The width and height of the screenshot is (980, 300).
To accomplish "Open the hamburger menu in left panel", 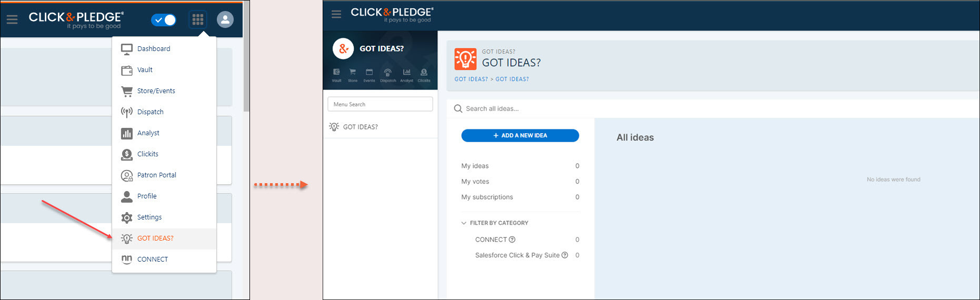I will (12, 19).
